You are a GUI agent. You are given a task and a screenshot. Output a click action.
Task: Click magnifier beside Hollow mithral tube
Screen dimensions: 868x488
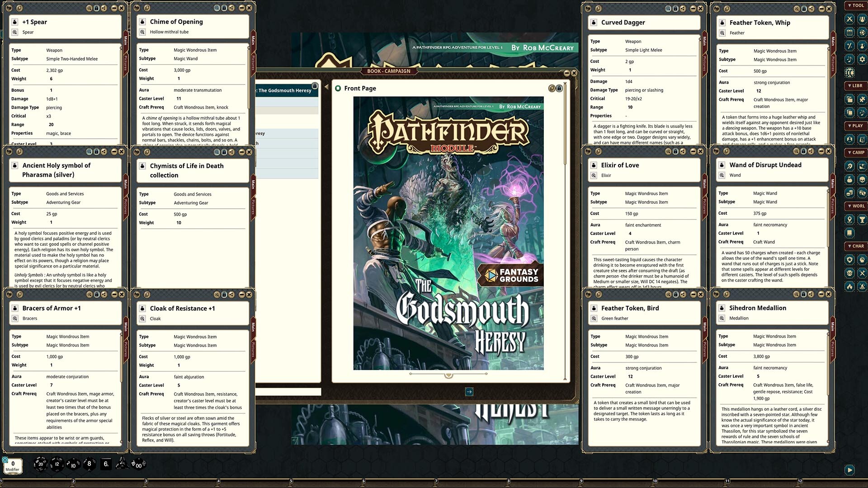click(x=142, y=32)
